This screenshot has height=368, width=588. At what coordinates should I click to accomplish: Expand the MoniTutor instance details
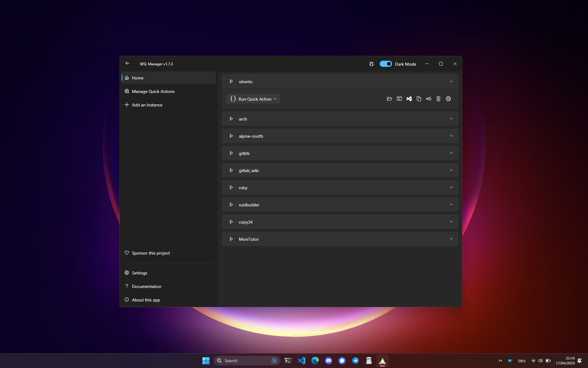point(451,239)
